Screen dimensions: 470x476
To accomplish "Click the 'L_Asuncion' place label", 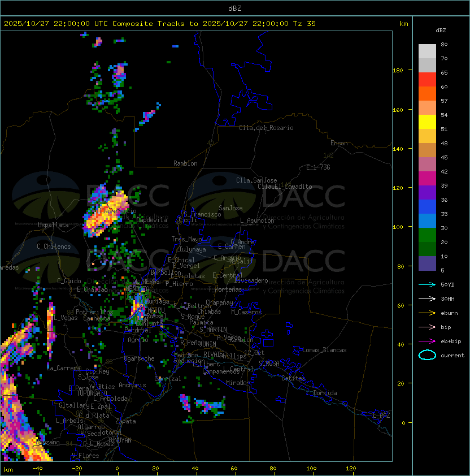I will point(257,220).
